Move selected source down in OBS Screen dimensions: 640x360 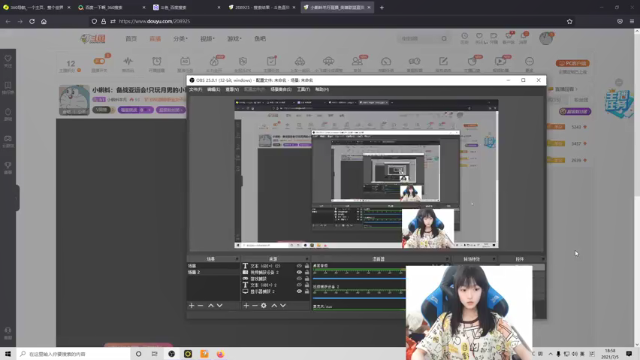click(x=283, y=305)
